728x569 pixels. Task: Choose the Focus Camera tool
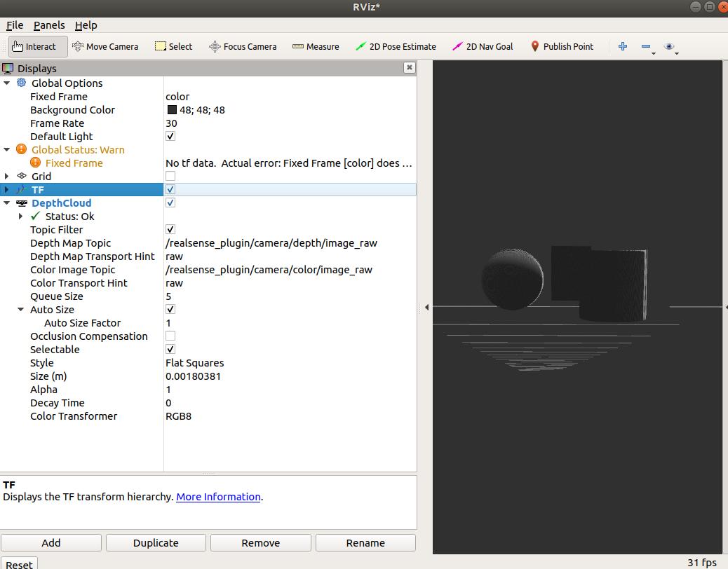pos(243,46)
